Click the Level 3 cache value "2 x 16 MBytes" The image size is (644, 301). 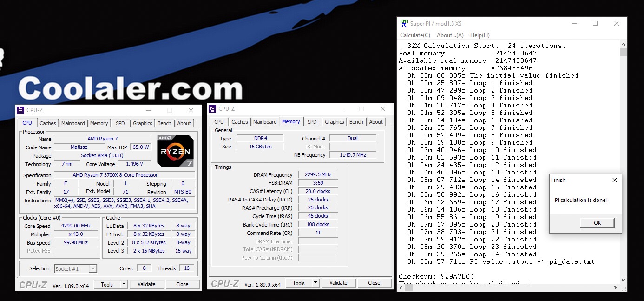[149, 251]
